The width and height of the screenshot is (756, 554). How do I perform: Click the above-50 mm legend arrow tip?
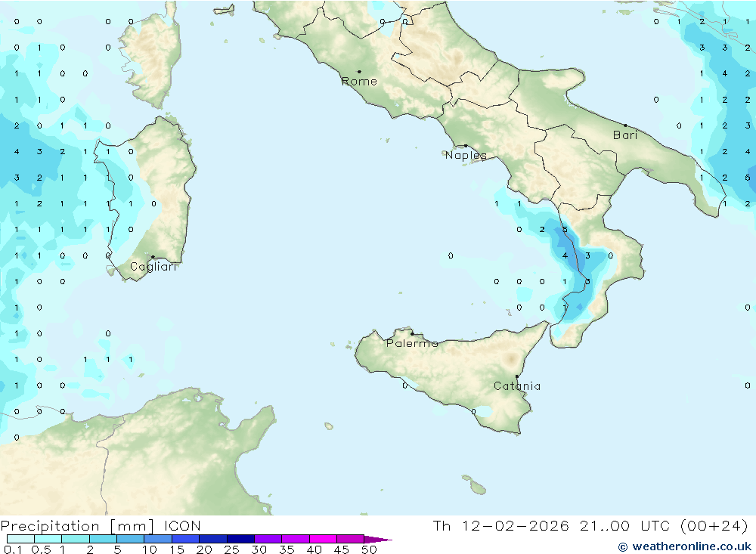378,539
